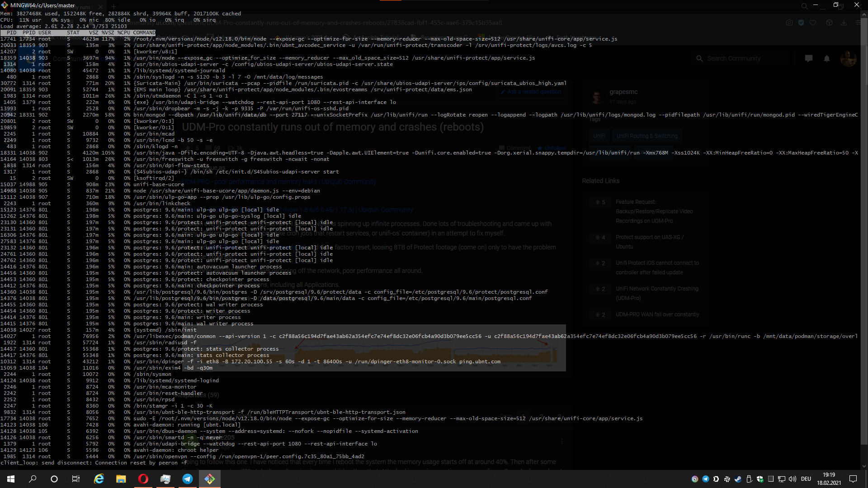Close the MINGW64 terminal tab
Viewport: 868px width, 488px height.
click(100, 7)
